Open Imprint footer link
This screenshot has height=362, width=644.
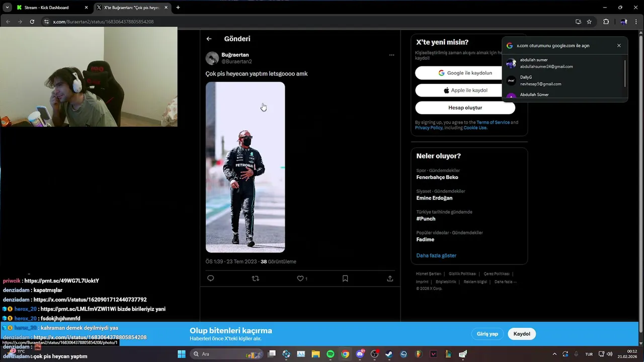422,282
